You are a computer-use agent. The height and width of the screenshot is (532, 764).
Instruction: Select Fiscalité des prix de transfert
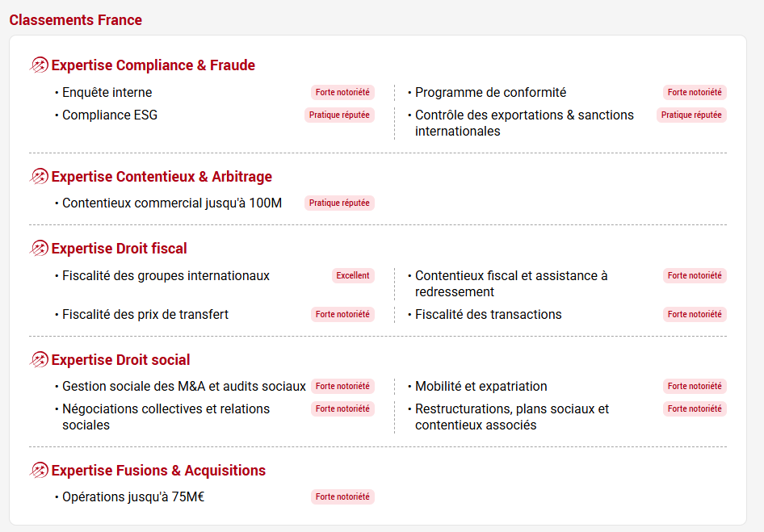(145, 315)
